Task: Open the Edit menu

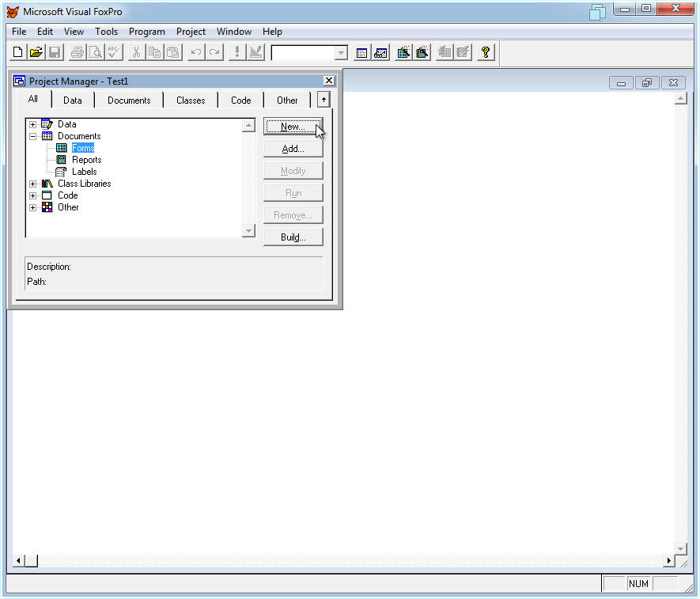Action: [x=45, y=32]
